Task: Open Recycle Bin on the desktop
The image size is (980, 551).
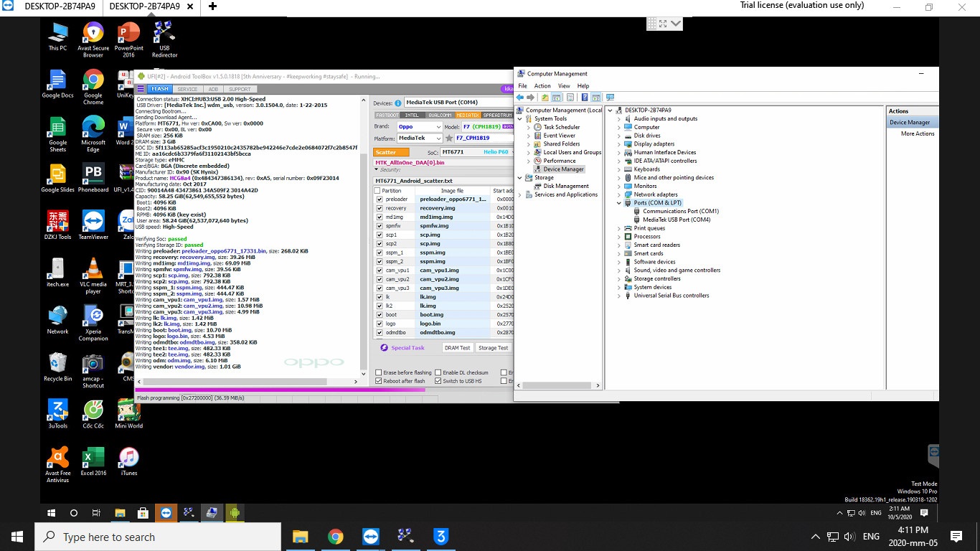Action: click(58, 367)
